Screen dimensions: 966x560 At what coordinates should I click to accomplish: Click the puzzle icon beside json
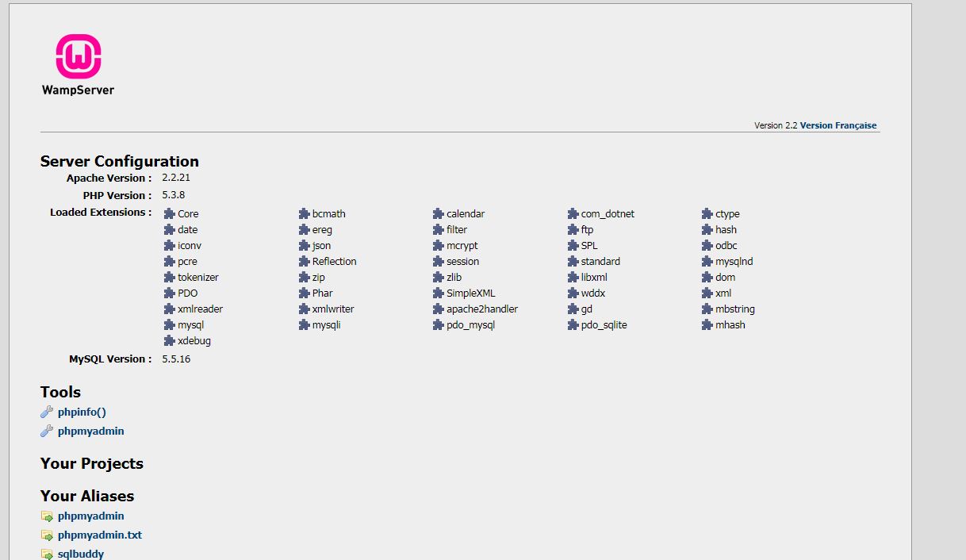pyautogui.click(x=304, y=246)
